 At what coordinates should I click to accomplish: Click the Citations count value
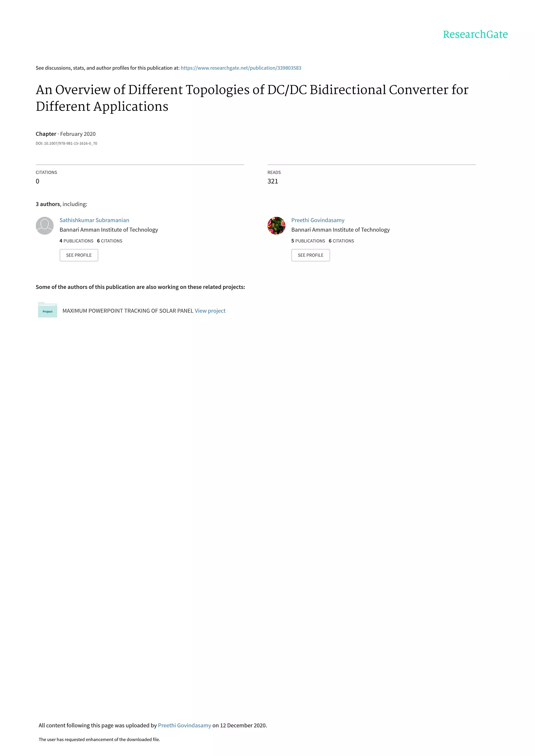(38, 181)
